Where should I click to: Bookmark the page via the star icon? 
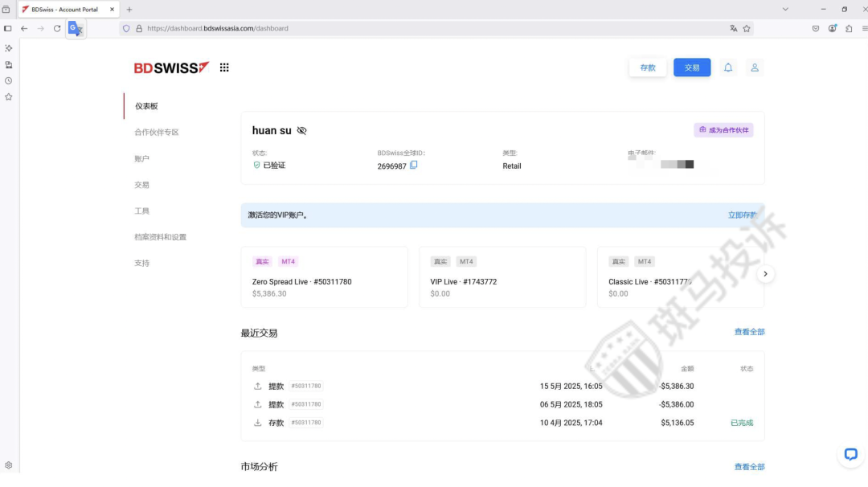coord(747,27)
